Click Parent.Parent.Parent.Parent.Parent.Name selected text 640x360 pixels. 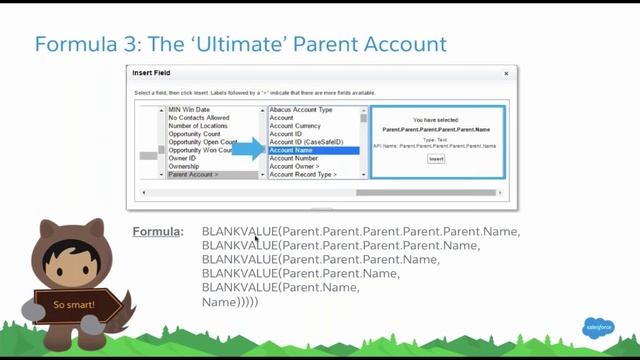pos(436,129)
